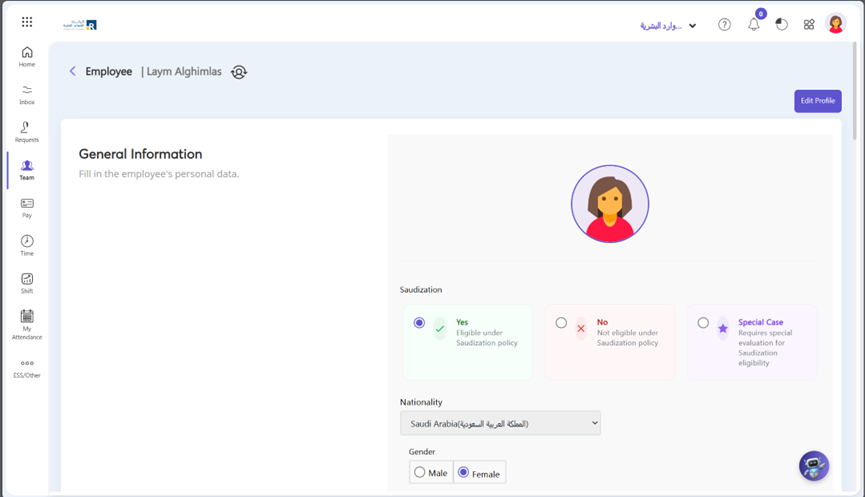Select Male gender option

click(420, 472)
